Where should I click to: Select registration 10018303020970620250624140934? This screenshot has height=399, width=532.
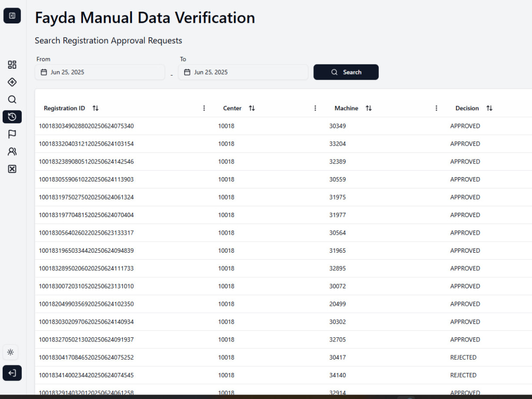tap(86, 322)
